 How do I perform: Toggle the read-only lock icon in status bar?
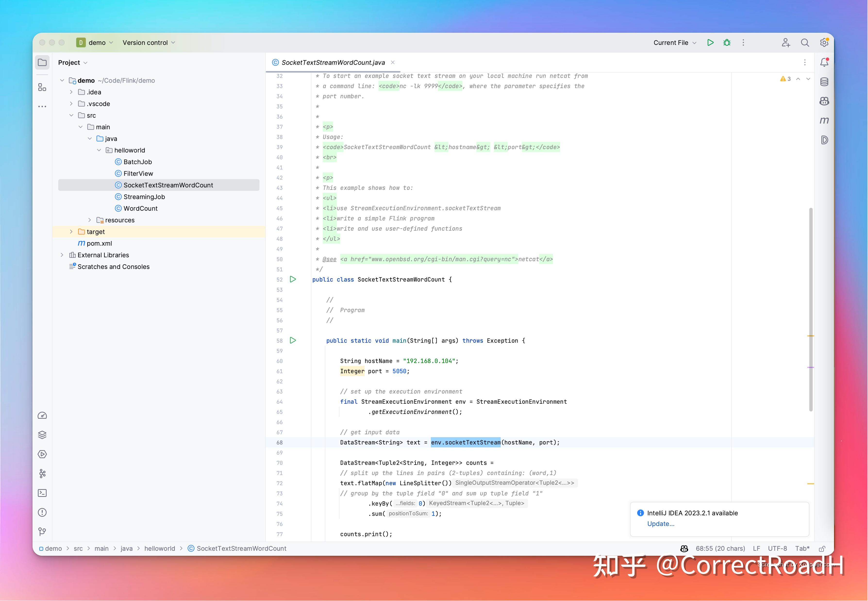pyautogui.click(x=822, y=549)
